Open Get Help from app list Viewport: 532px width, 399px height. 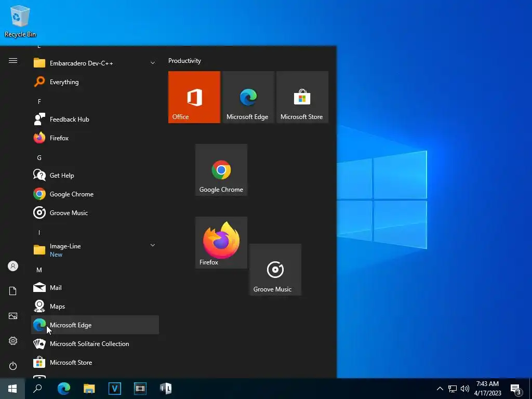pyautogui.click(x=95, y=176)
